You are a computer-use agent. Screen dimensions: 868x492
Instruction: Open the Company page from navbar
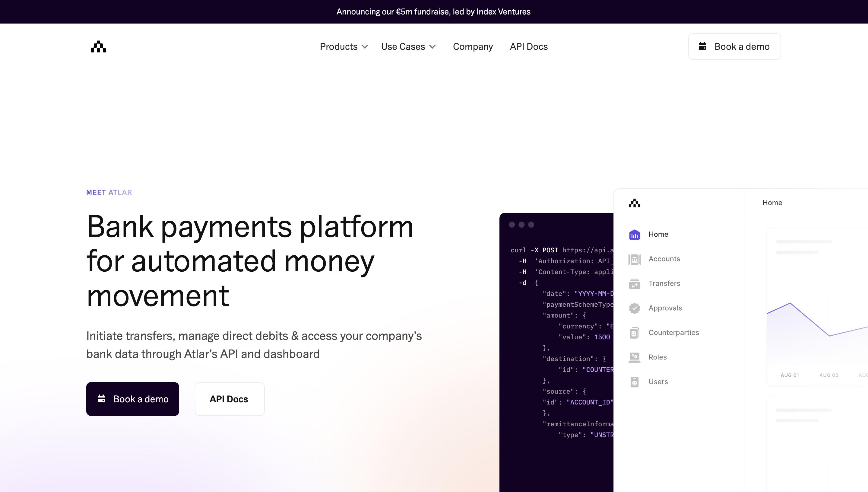(473, 46)
